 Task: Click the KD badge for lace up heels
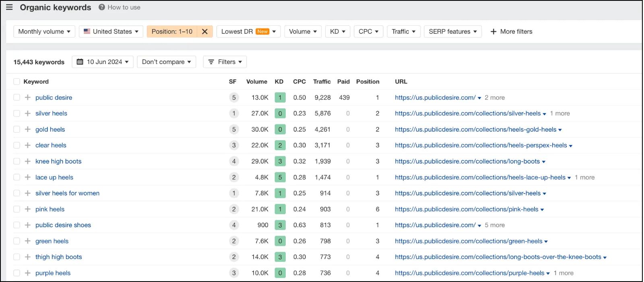pos(280,177)
